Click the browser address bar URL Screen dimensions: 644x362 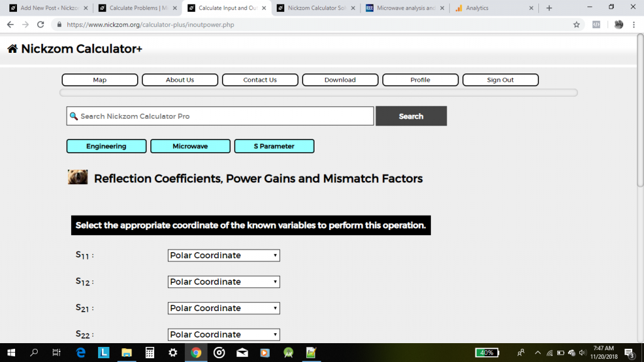click(x=150, y=25)
